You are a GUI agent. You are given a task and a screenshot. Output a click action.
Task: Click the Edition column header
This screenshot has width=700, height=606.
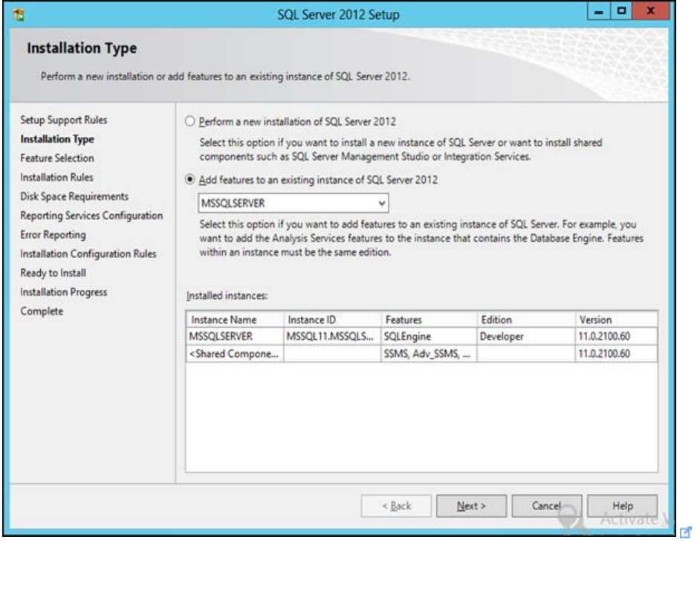[x=526, y=320]
